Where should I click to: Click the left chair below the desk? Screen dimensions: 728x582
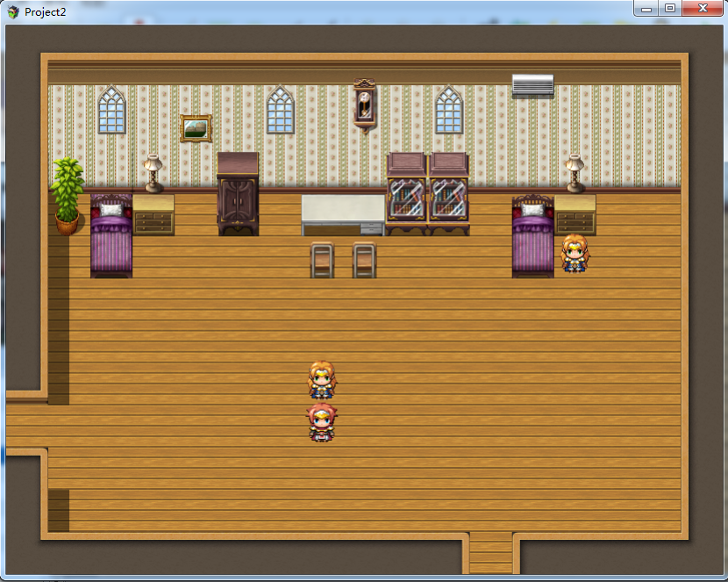322,260
